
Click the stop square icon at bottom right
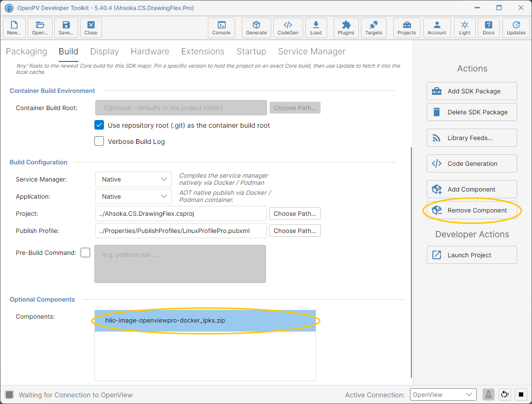point(521,394)
